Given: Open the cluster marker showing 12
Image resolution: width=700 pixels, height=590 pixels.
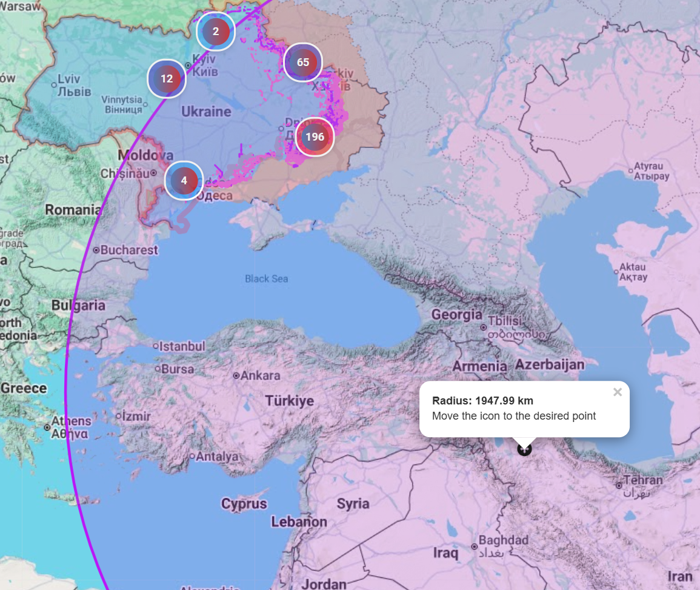Looking at the screenshot, I should pyautogui.click(x=167, y=79).
